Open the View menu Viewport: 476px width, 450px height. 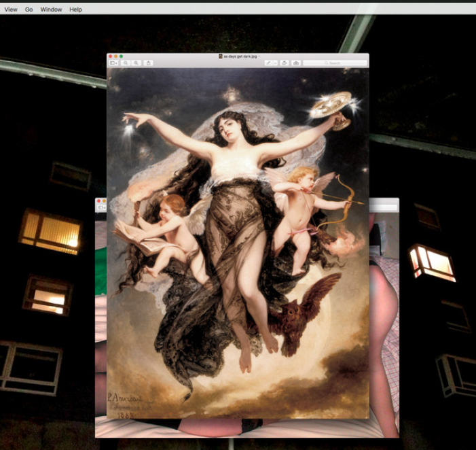click(11, 10)
